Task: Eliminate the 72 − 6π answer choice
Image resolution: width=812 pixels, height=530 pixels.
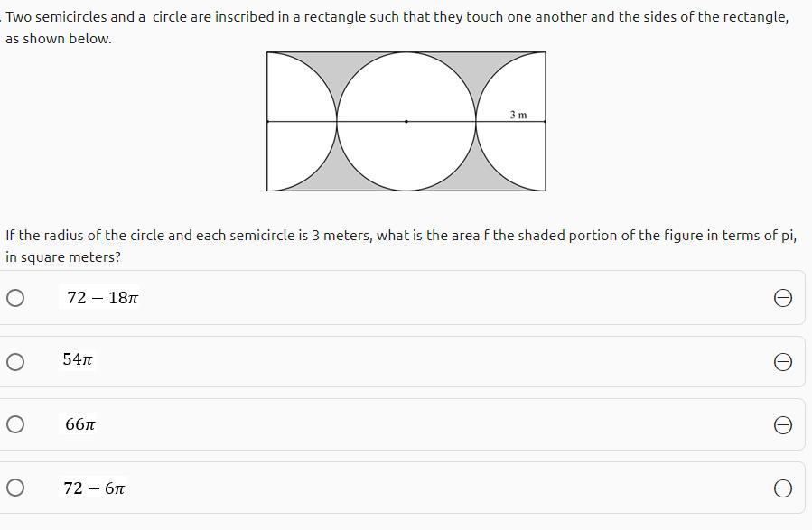Action: pos(783,488)
